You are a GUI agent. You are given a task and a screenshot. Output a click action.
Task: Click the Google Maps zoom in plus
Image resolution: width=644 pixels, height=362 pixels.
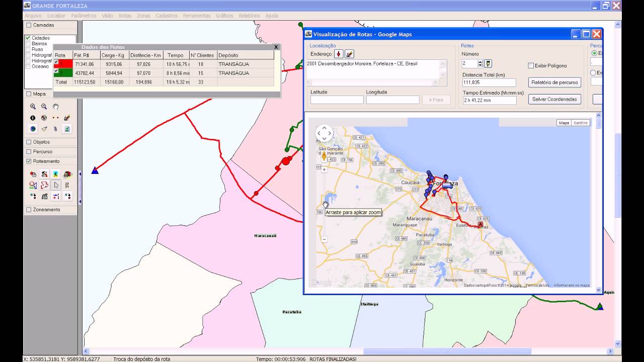(x=324, y=169)
